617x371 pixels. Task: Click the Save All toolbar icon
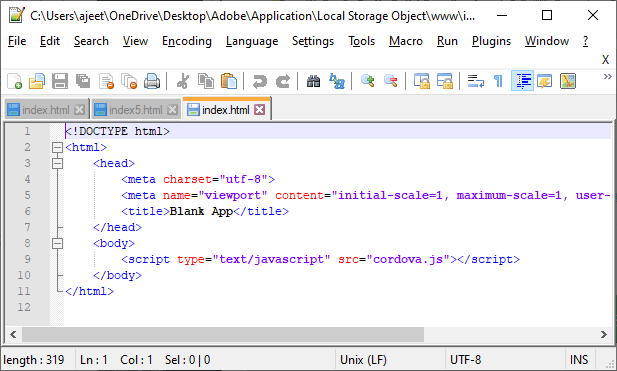83,81
